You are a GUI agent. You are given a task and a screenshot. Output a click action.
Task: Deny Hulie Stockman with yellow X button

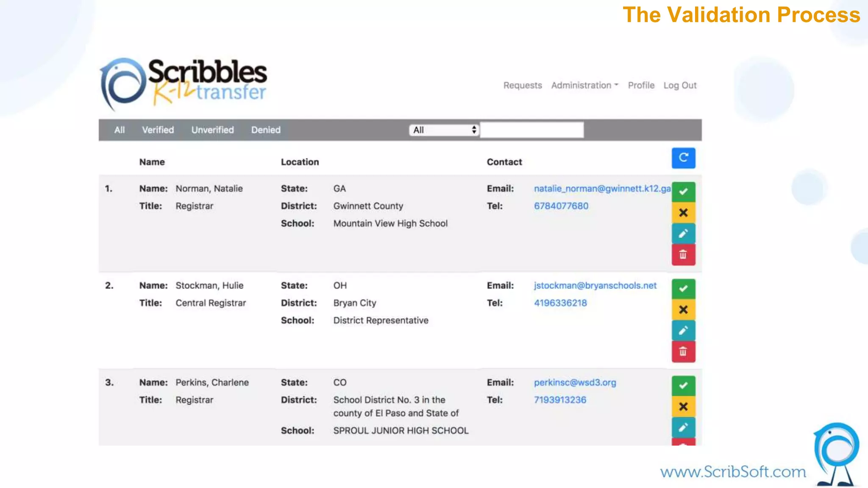[683, 310]
